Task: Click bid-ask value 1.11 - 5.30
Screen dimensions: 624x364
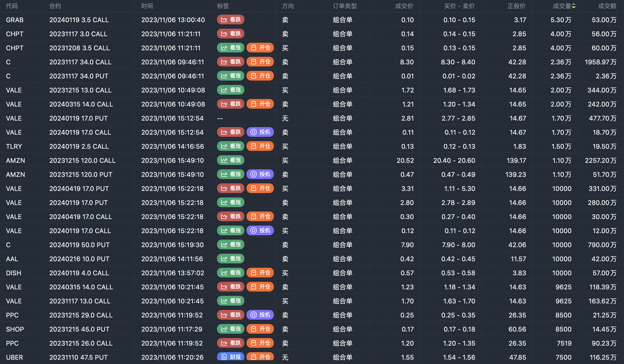Action: pyautogui.click(x=460, y=188)
